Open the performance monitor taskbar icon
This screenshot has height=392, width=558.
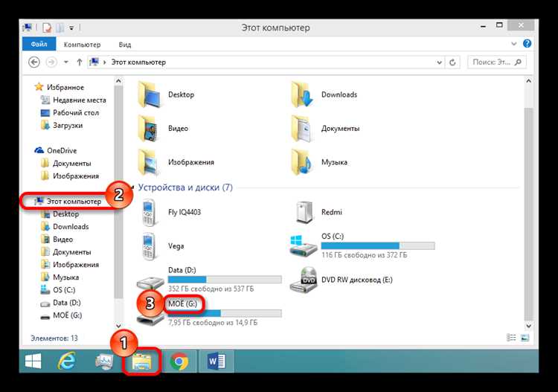pyautogui.click(x=104, y=362)
